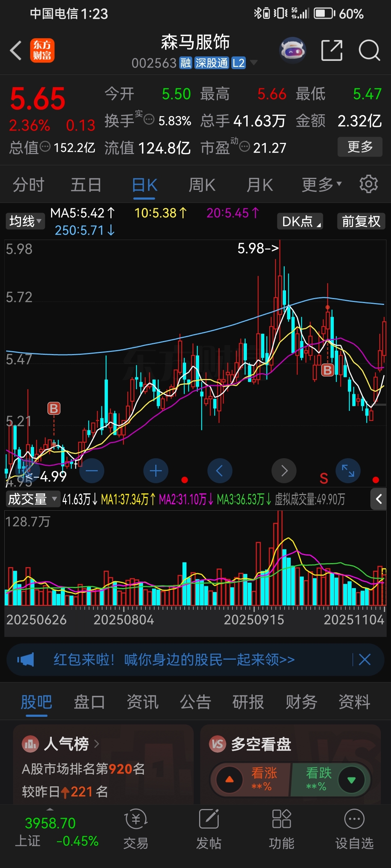Switch to 分时 chart tab
The image size is (391, 868).
point(28,184)
